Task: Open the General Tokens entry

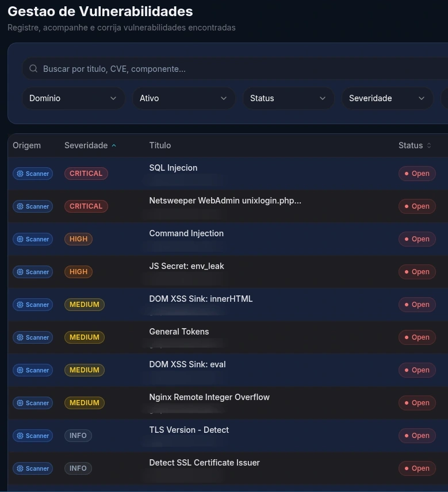Action: point(179,332)
